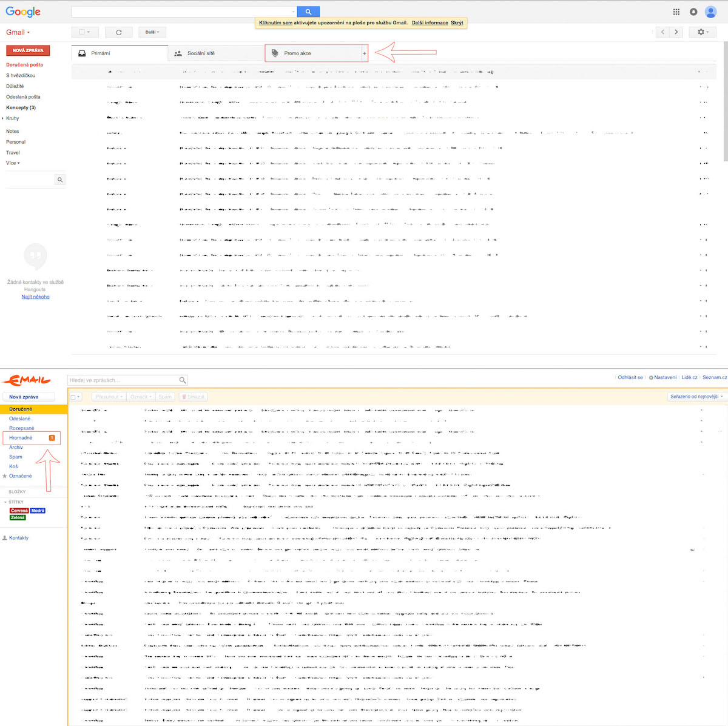Viewport: 728px width, 726px height.
Task: Click Odhlásit se link
Action: [x=630, y=377]
